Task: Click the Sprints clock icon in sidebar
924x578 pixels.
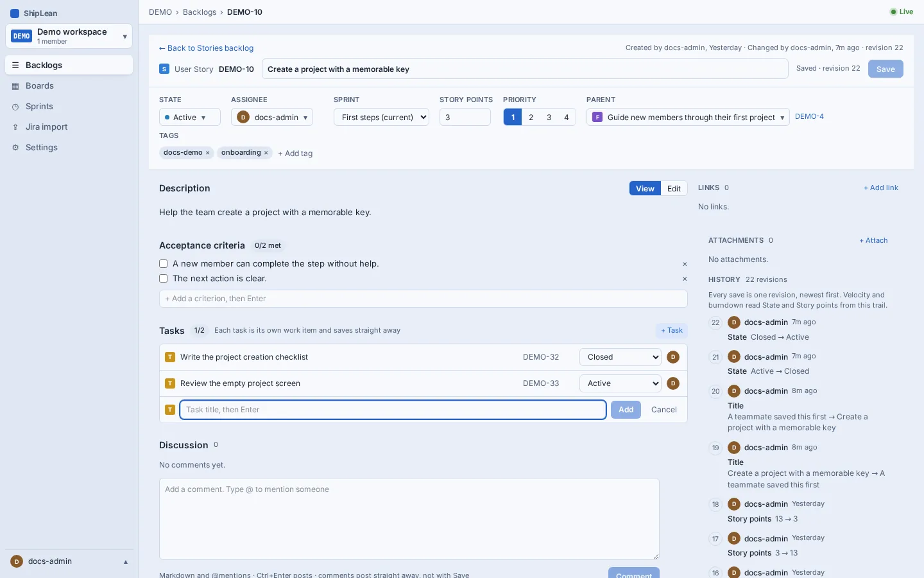Action: click(x=15, y=107)
